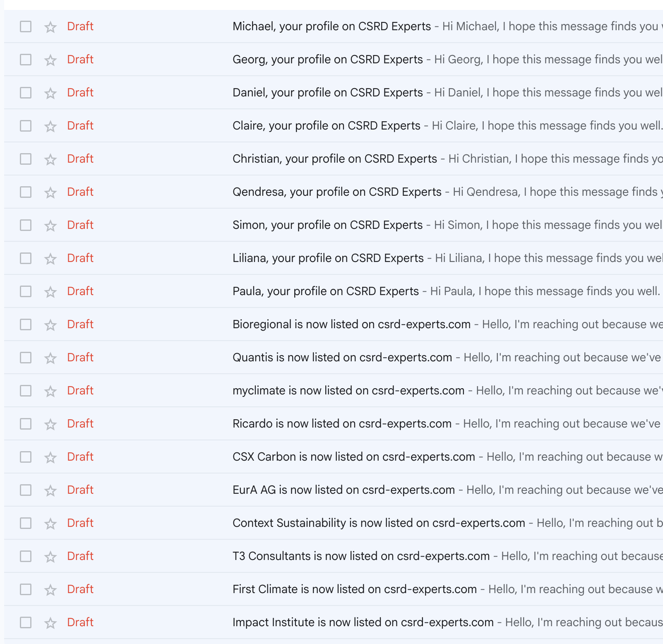
Task: Open "Christian, your profile on CSRD Experts" draft
Action: click(334, 159)
